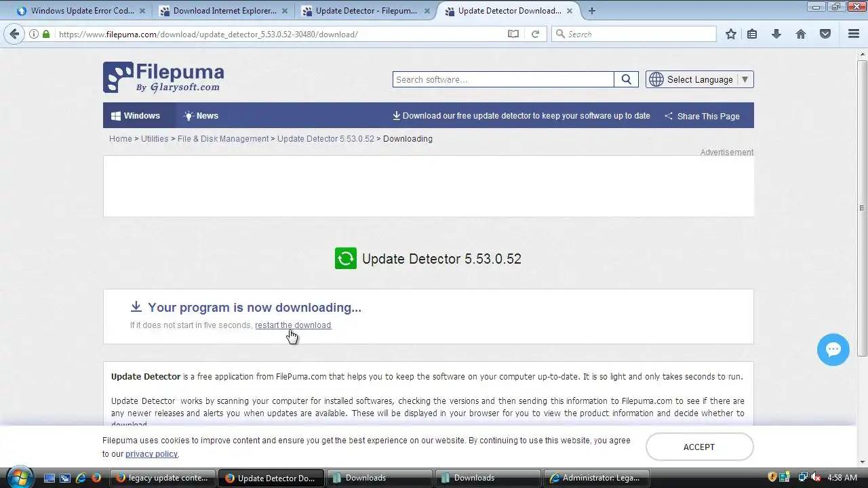Reload the page with the refresh icon
Image resolution: width=868 pixels, height=488 pixels.
[x=535, y=34]
